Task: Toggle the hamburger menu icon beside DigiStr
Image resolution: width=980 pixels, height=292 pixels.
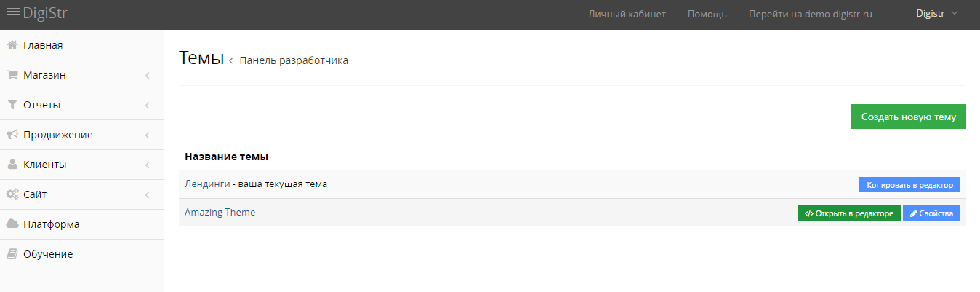Action: coord(12,13)
